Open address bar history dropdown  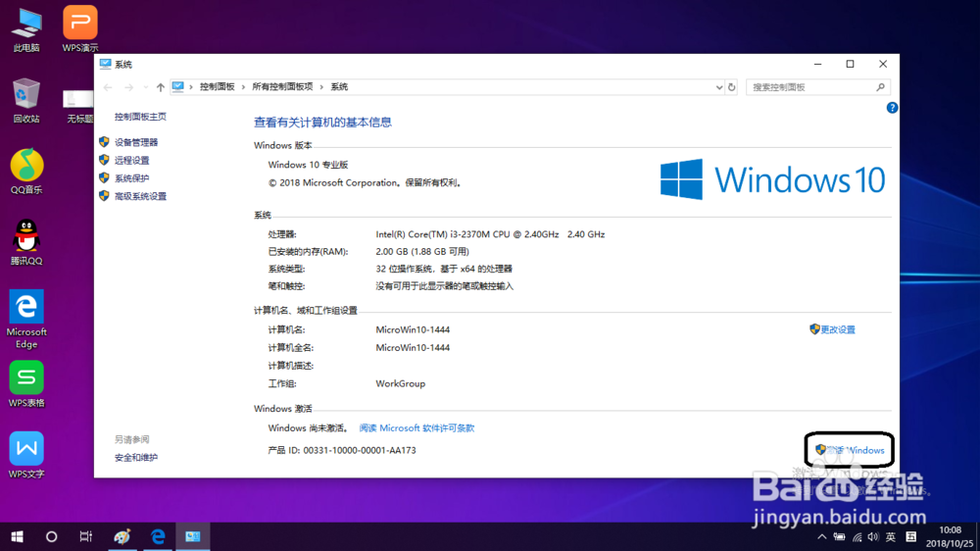718,87
